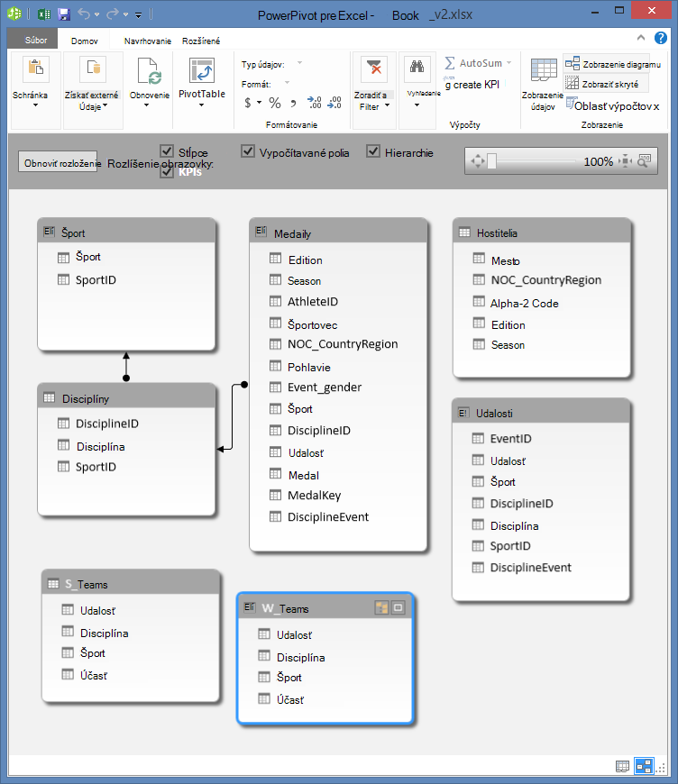Select DisciplineID field in Disciplíny table

tap(107, 424)
